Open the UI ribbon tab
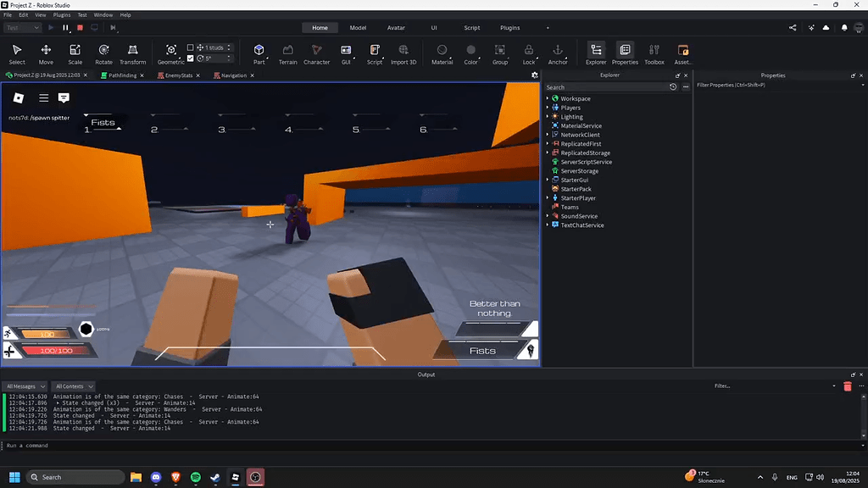 pyautogui.click(x=434, y=28)
